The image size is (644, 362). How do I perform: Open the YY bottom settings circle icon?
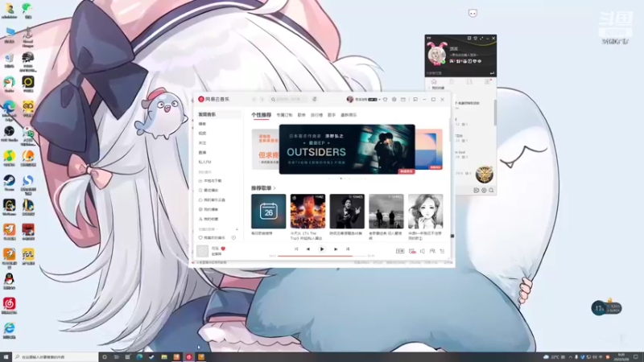[484, 191]
